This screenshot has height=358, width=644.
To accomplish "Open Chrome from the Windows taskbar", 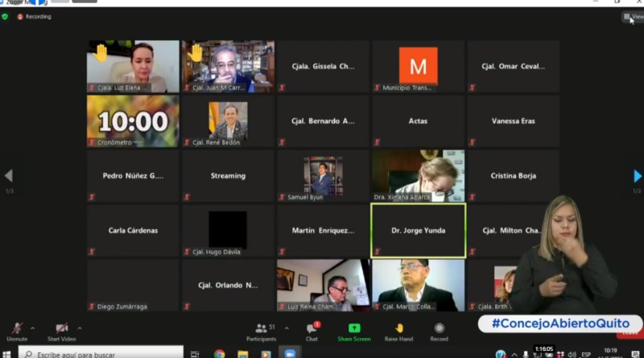I will point(219,353).
